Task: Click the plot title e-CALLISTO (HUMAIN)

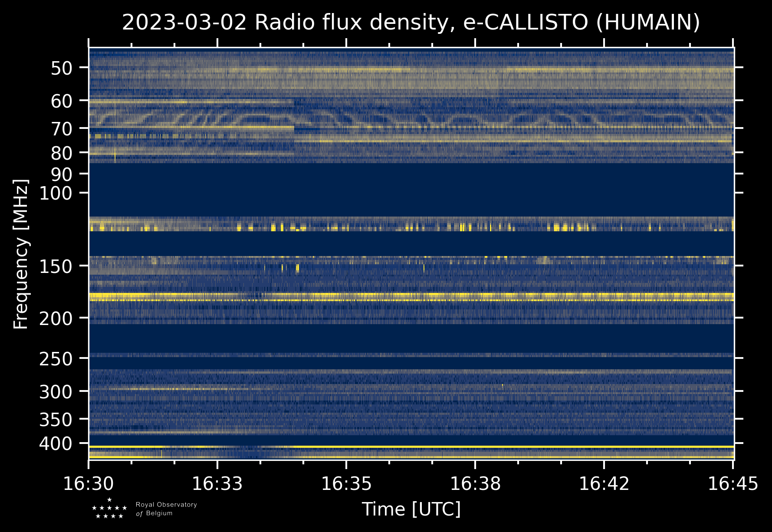Action: (411, 23)
